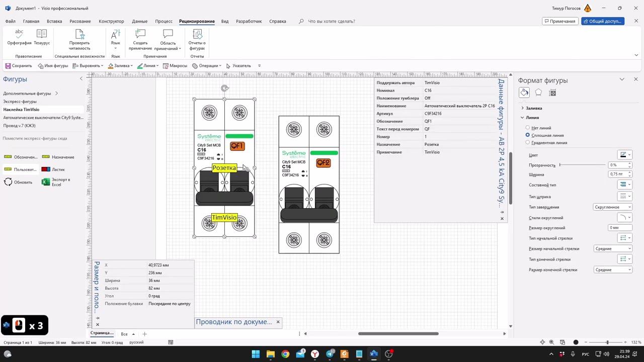Screen dimensions: 644x362
Task: Select the Ластик eraser shape
Action: tap(54, 169)
